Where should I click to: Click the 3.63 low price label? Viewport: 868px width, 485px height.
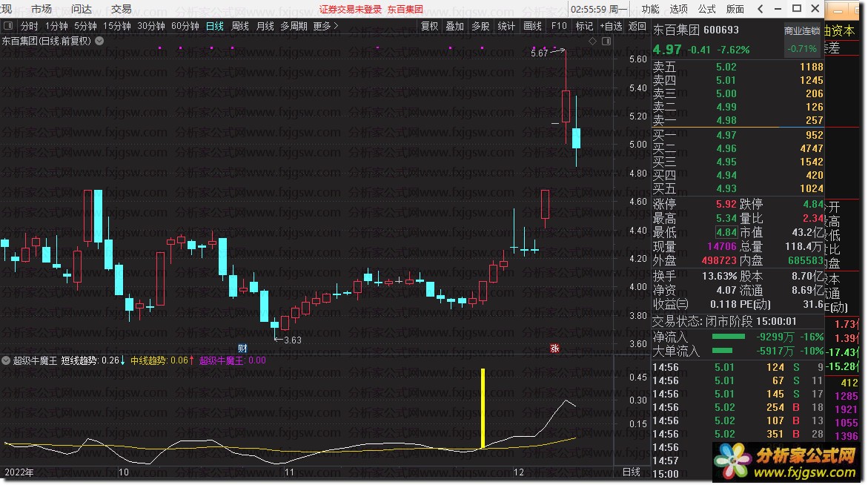[x=293, y=340]
